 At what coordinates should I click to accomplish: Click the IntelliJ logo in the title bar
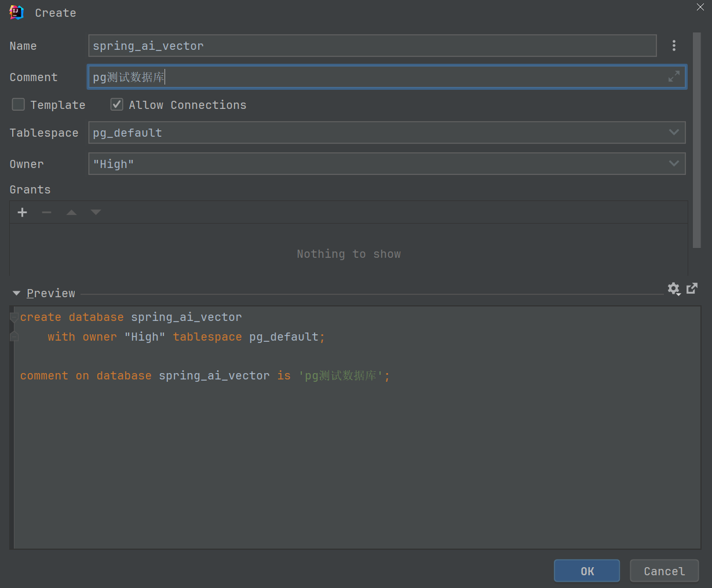(17, 12)
